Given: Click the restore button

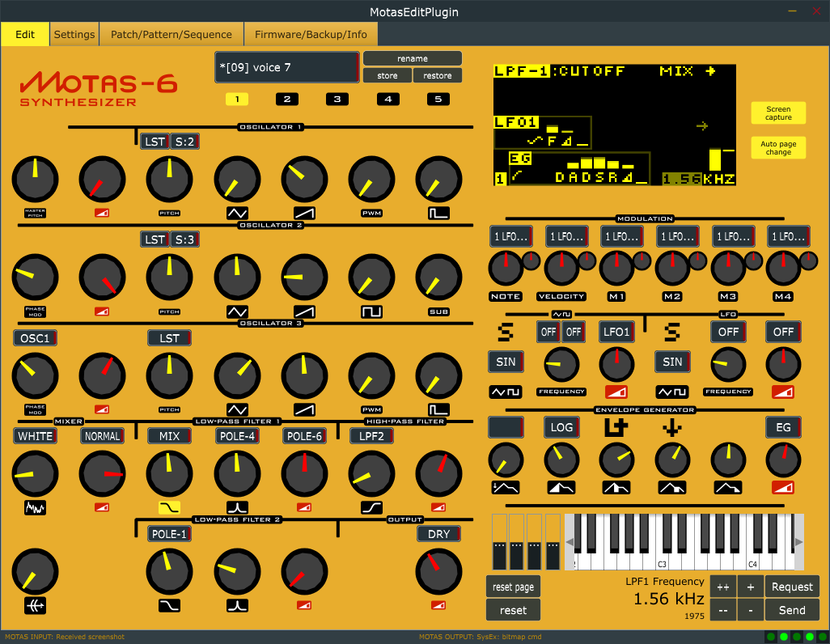Looking at the screenshot, I should (x=437, y=76).
